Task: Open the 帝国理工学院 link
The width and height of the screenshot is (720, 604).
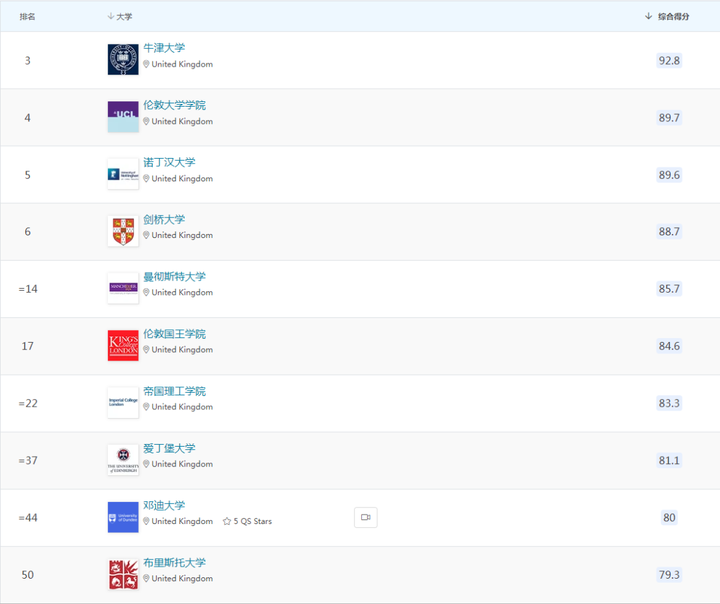Action: coord(174,391)
